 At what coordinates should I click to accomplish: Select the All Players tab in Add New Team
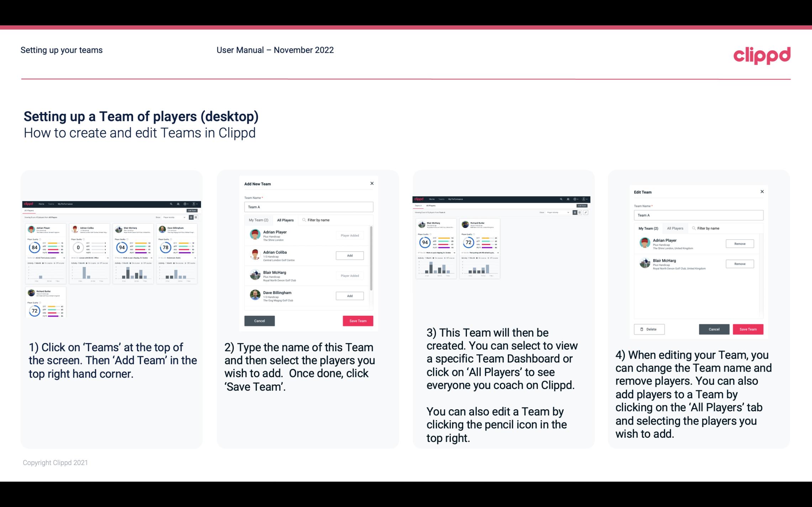click(285, 220)
